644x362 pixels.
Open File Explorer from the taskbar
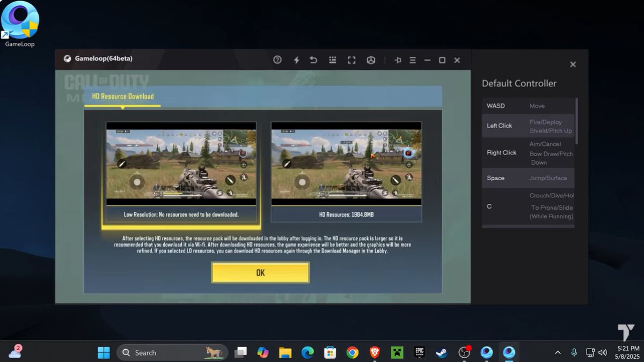285,352
